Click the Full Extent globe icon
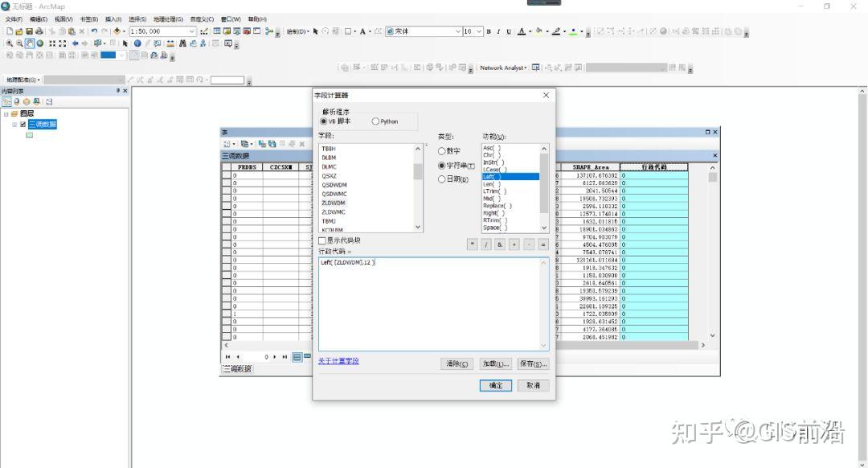Screen dimensions: 868x468 point(40,43)
